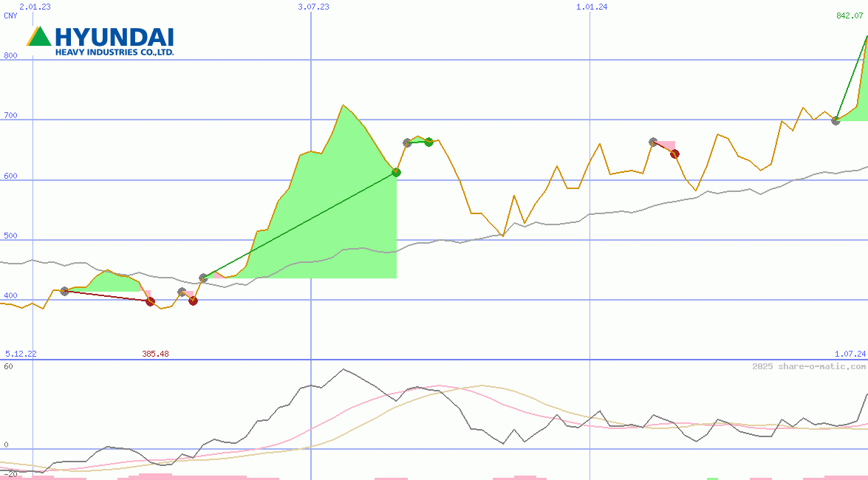Select the gray marker before the 2024 pullback

point(654,140)
